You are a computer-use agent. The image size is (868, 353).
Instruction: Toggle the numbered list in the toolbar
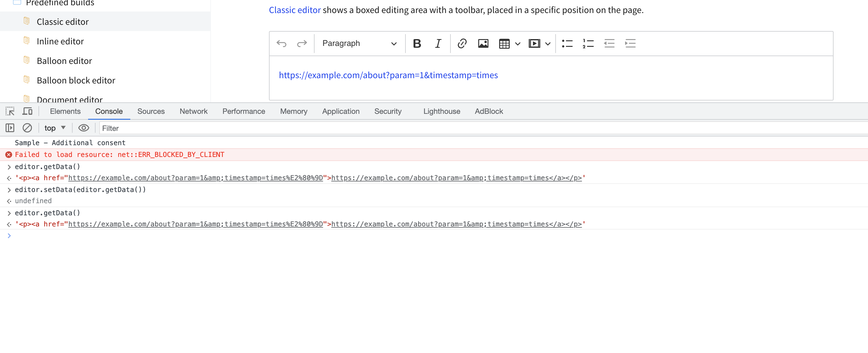pyautogui.click(x=588, y=43)
